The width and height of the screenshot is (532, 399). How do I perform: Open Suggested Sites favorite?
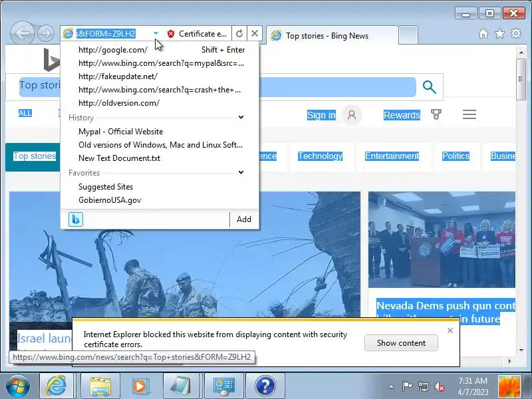(160, 187)
